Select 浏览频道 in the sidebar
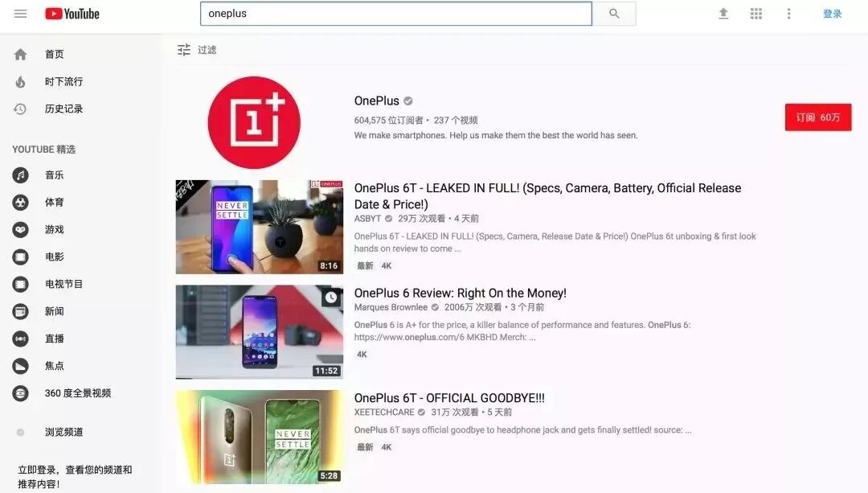Screen dimensions: 868x493 pos(63,432)
